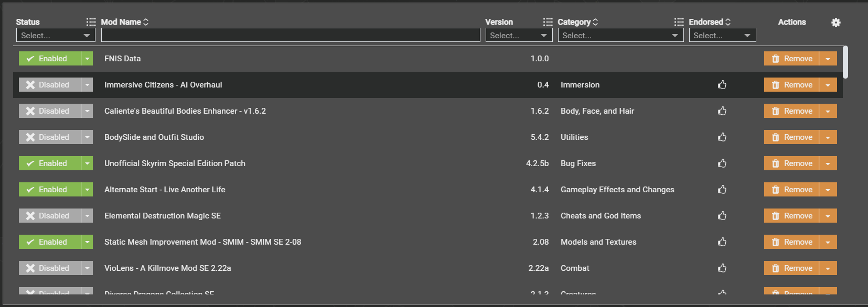Enable VioLens - A Killmove Mod
This screenshot has width=868, height=307.
click(50, 268)
